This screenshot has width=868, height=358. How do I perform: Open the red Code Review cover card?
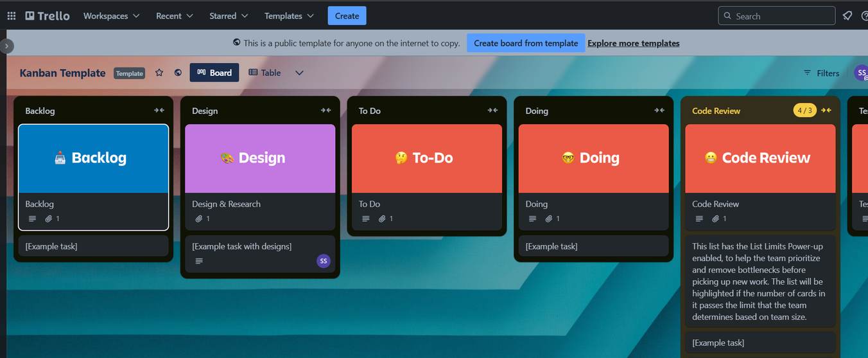pos(760,177)
